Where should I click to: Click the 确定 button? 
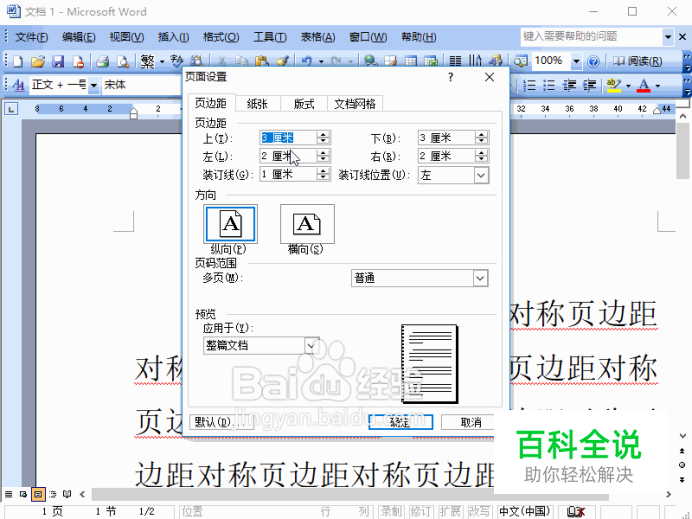click(400, 422)
